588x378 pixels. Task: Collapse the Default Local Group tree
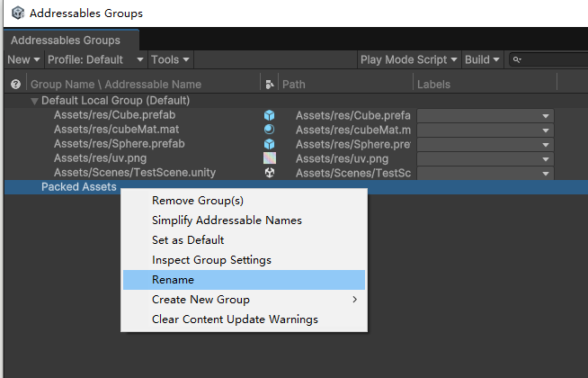click(34, 101)
